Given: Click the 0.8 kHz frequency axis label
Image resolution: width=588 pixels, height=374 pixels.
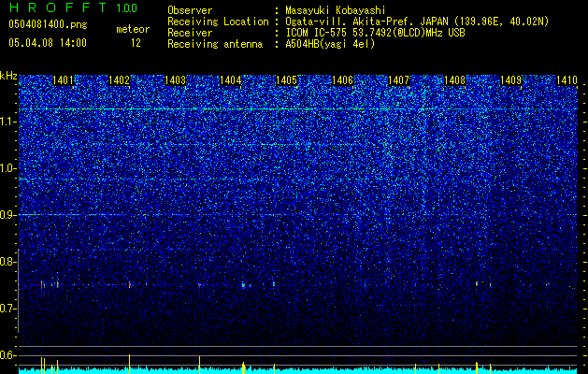Looking at the screenshot, I should (x=8, y=262).
